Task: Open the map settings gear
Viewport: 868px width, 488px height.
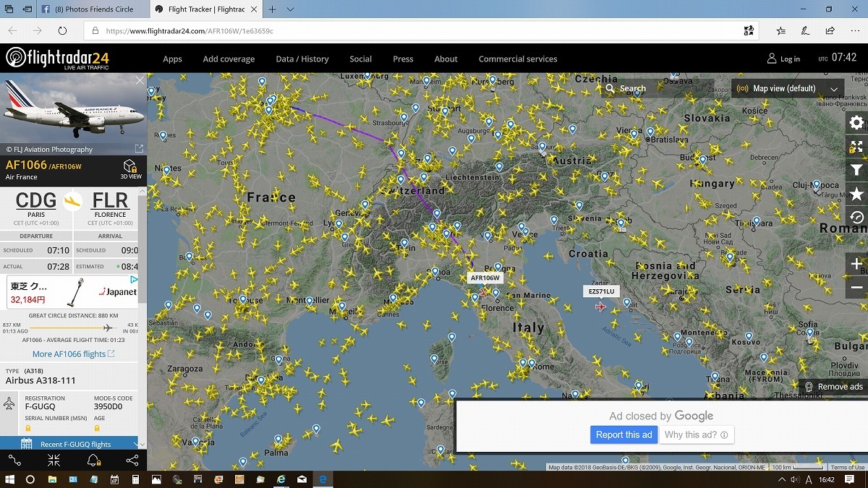Action: (856, 123)
